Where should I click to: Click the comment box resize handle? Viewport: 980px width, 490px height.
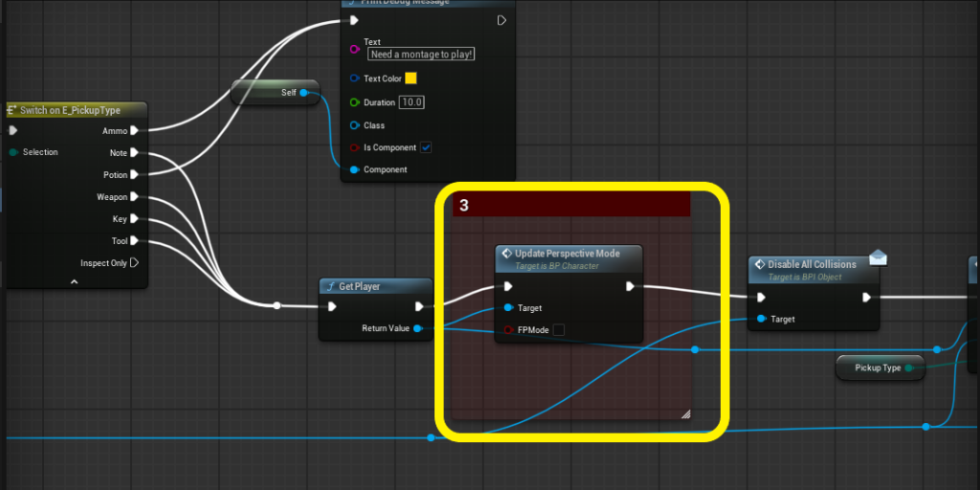(685, 413)
